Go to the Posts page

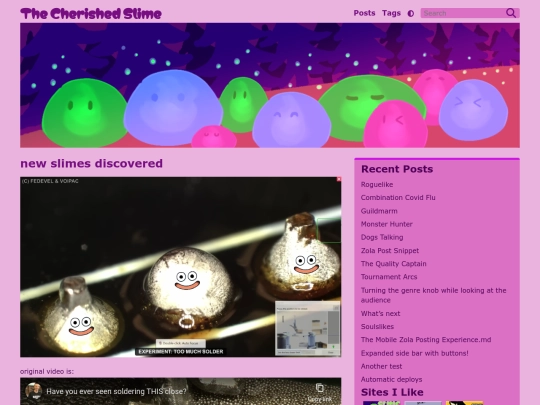pos(364,13)
